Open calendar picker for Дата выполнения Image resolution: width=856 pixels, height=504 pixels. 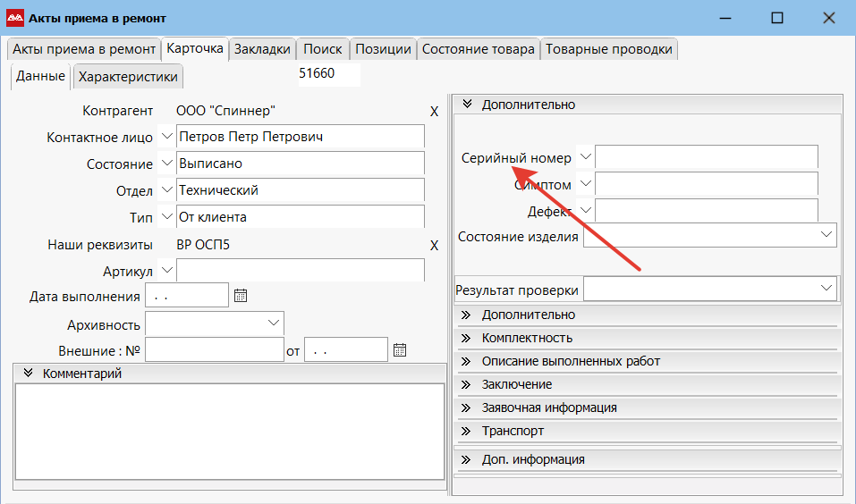click(x=240, y=296)
